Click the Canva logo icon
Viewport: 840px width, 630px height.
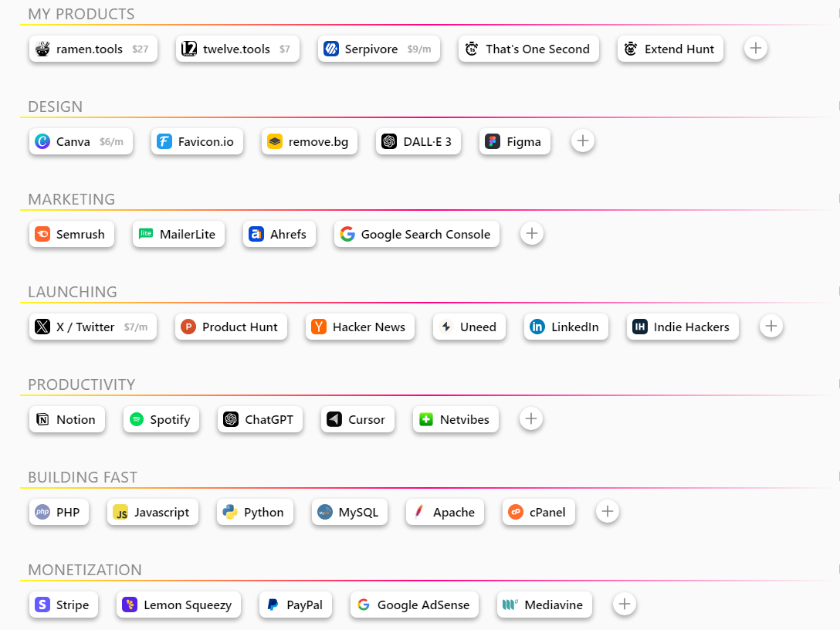click(x=42, y=141)
